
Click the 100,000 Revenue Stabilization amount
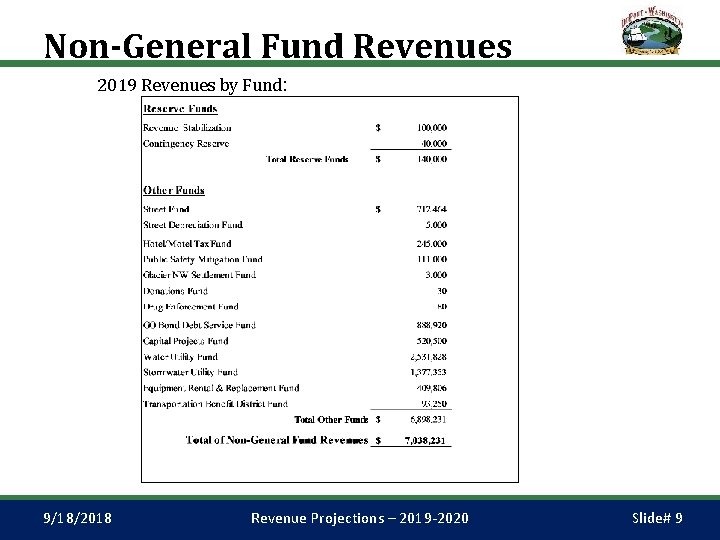point(432,128)
